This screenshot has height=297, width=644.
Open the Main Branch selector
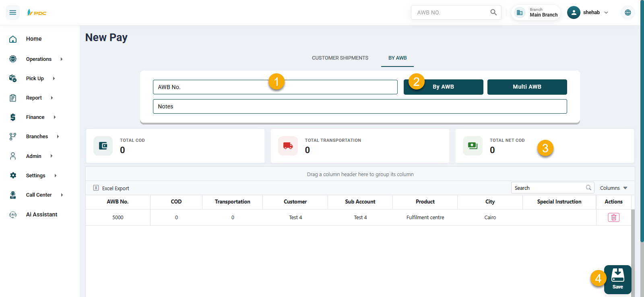[x=536, y=12]
